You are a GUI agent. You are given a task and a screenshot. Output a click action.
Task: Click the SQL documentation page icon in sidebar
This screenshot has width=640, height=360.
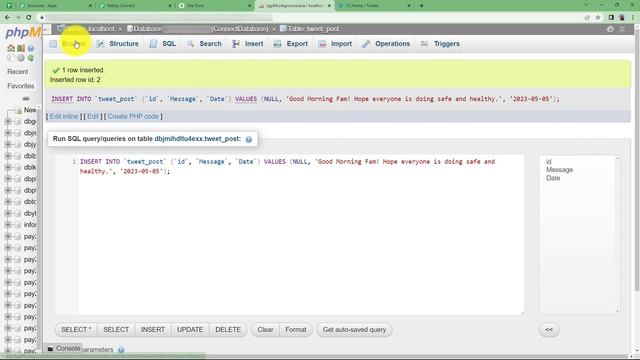[x=11, y=58]
